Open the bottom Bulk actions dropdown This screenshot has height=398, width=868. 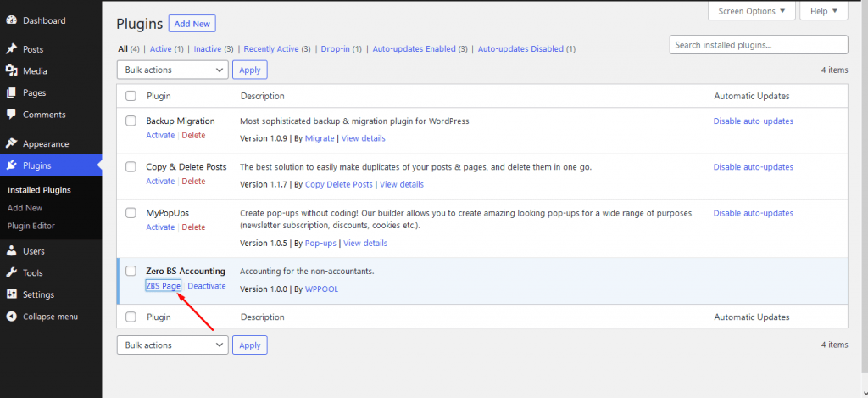pos(173,345)
